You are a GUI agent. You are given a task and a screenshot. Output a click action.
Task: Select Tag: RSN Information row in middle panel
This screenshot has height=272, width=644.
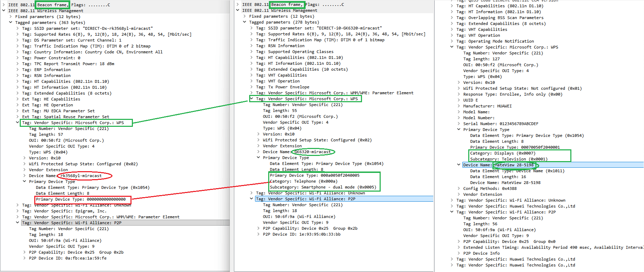(280, 46)
